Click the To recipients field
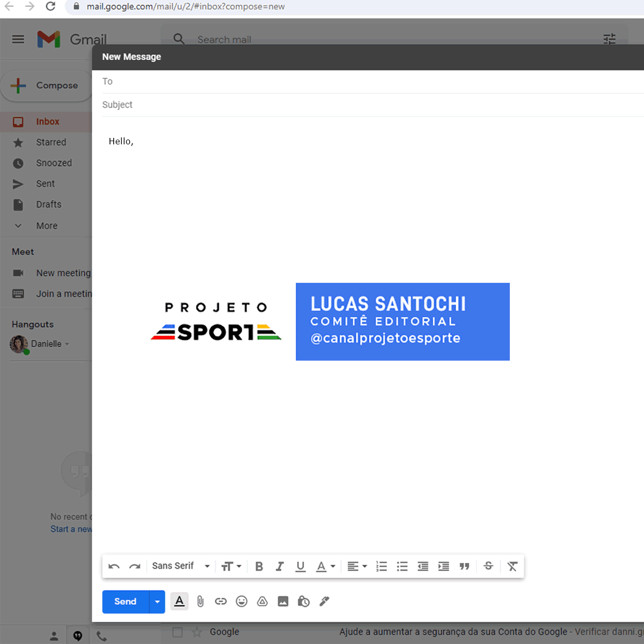Screen dimensions: 644x644 click(x=373, y=82)
